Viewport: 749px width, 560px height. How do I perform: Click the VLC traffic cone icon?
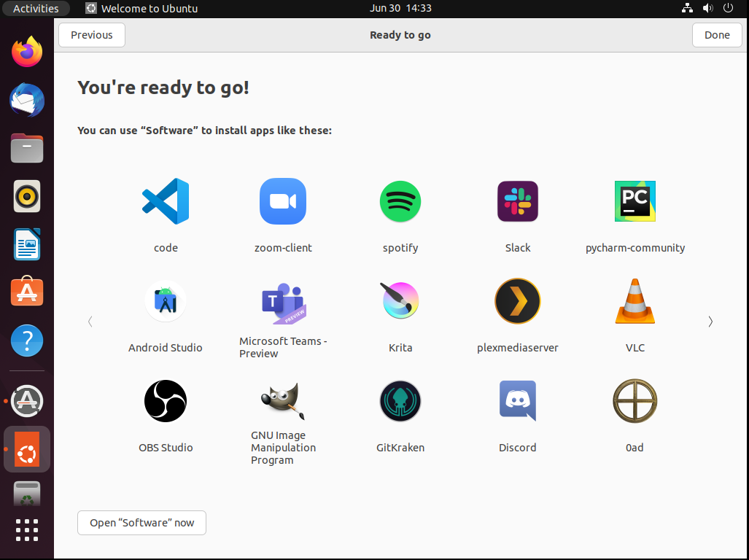tap(635, 301)
